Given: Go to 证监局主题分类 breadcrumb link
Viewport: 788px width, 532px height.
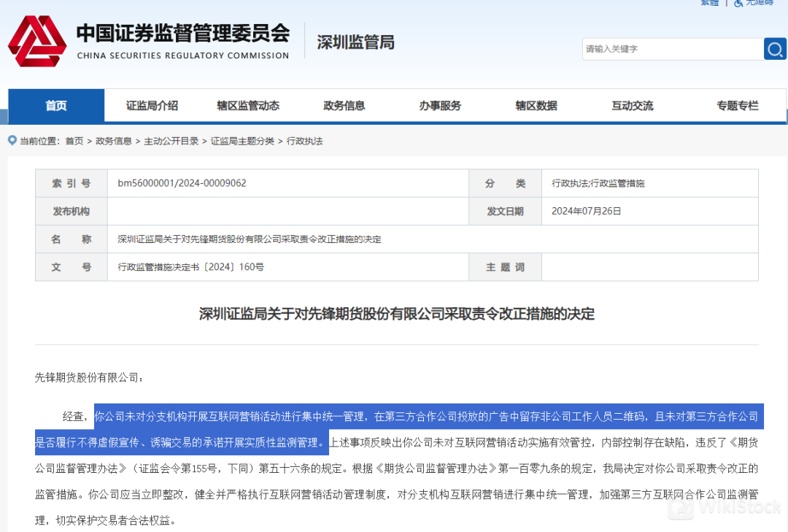Looking at the screenshot, I should click(x=242, y=142).
